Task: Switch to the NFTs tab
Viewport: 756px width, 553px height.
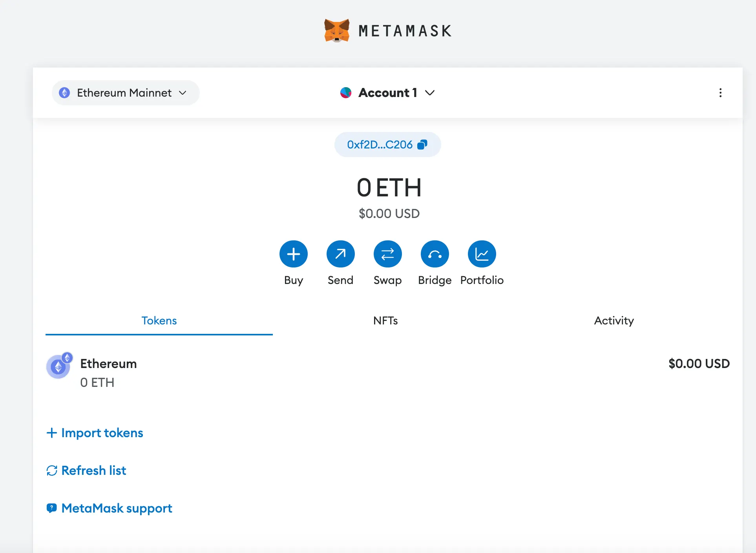Action: [385, 320]
